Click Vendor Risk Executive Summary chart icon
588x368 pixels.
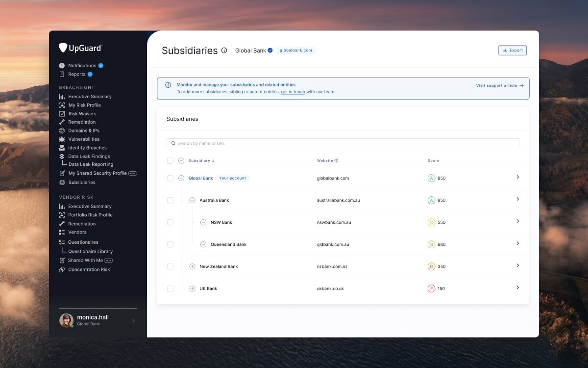[x=62, y=207]
